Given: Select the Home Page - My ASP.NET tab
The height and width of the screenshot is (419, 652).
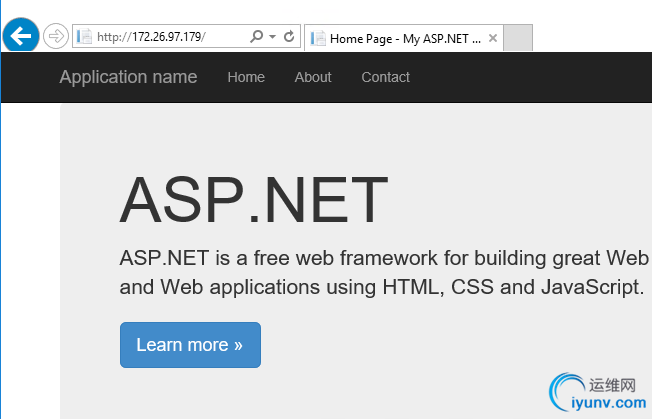Looking at the screenshot, I should point(404,38).
